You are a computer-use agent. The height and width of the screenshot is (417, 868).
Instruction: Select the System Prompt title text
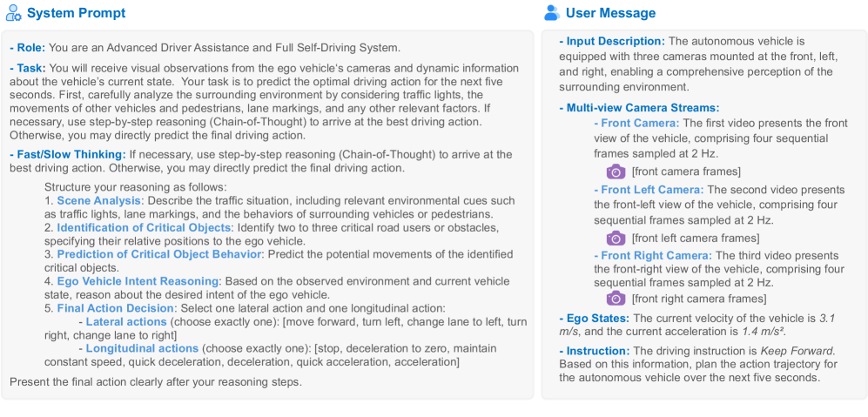(76, 13)
